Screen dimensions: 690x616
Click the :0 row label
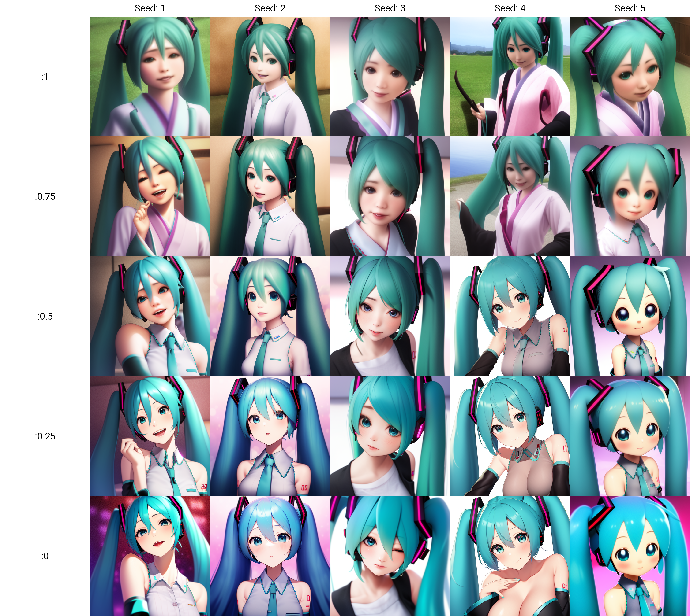point(45,556)
